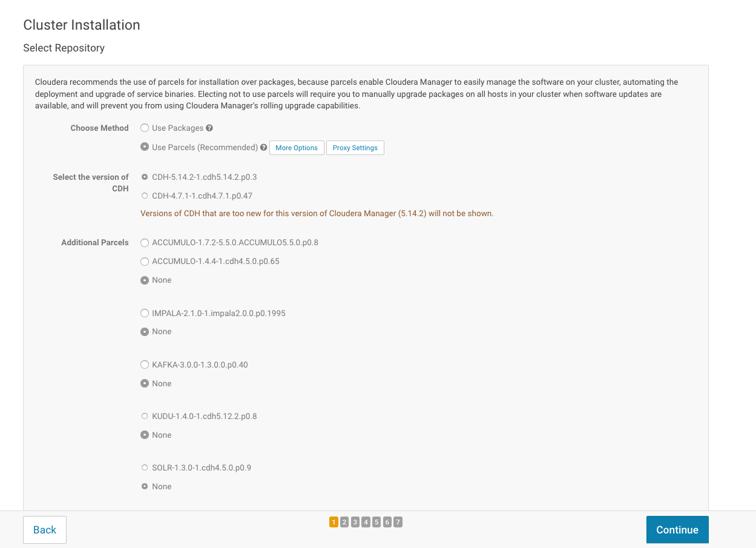Click the 'Versions of CDH that are too new' warning
The height and width of the screenshot is (548, 756).
[317, 214]
